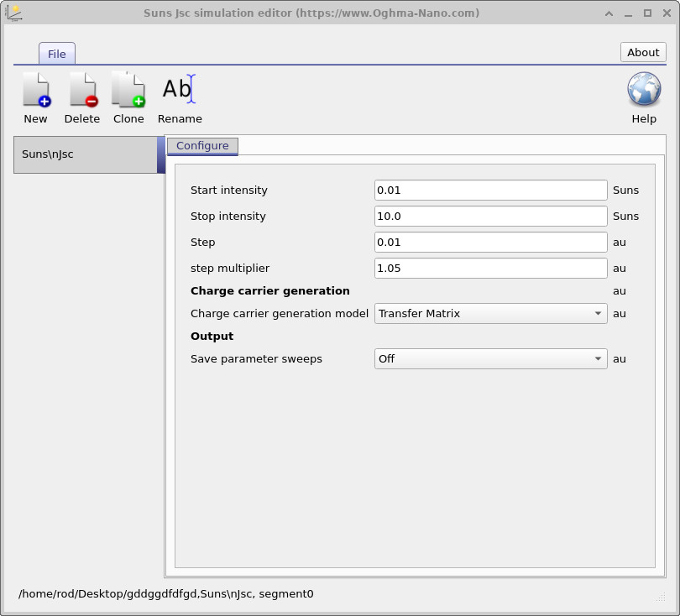Click the resize grip in status bar

[x=661, y=597]
